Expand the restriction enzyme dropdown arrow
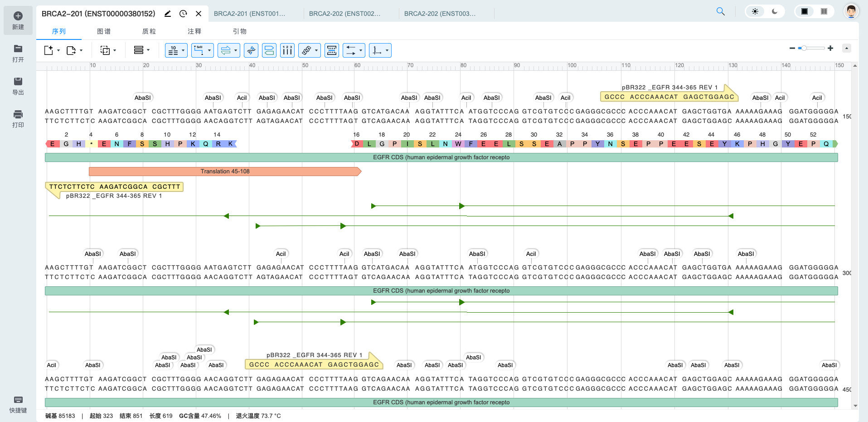This screenshot has width=868, height=422. click(209, 50)
